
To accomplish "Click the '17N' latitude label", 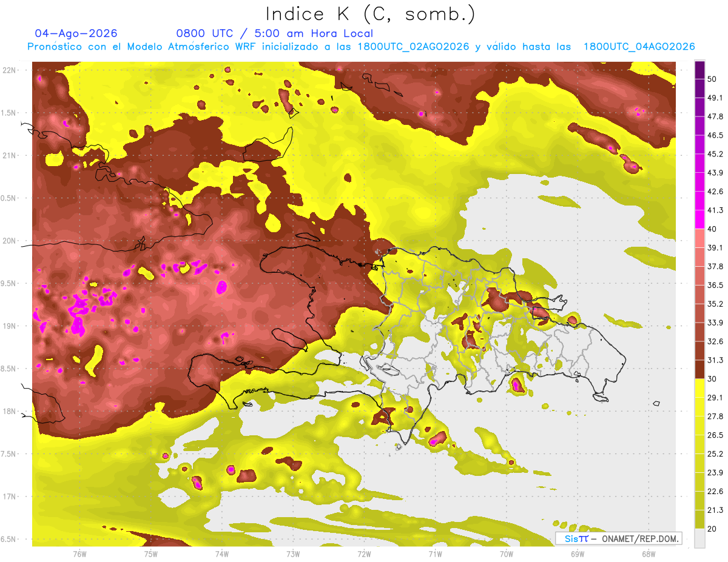I will tap(10, 497).
